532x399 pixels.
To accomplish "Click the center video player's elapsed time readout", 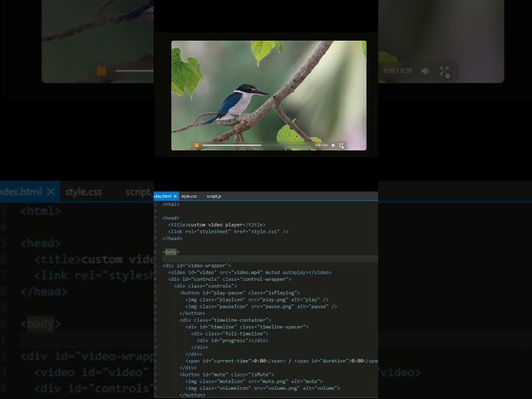I will 322,145.
